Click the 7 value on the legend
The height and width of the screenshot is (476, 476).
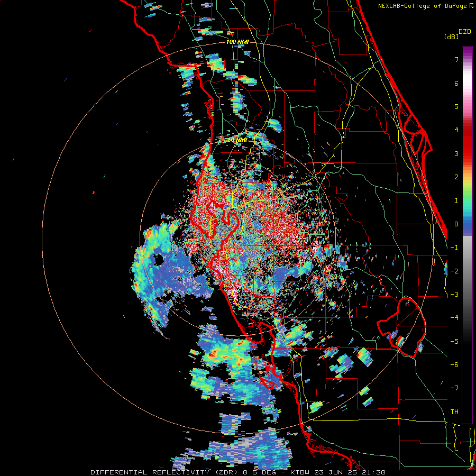456,59
